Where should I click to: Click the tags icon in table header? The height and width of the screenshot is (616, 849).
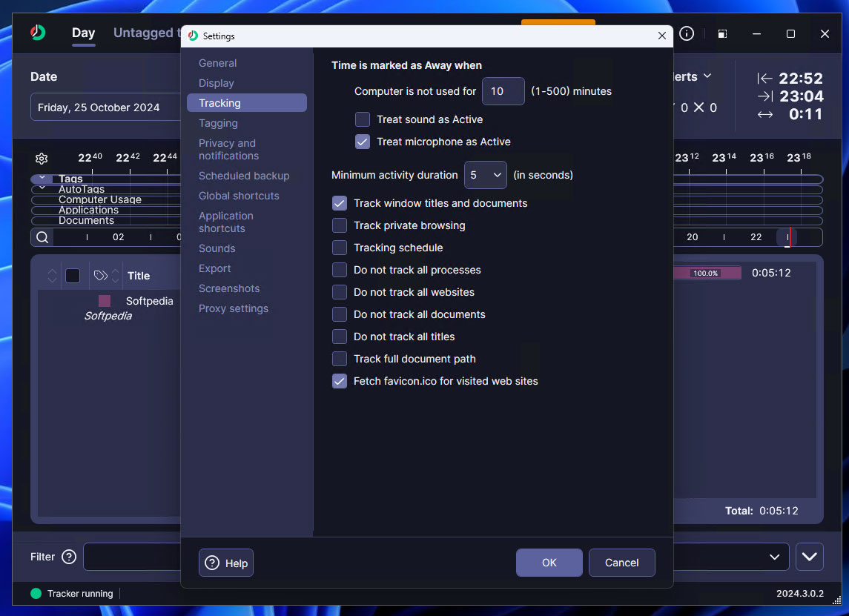pyautogui.click(x=101, y=276)
